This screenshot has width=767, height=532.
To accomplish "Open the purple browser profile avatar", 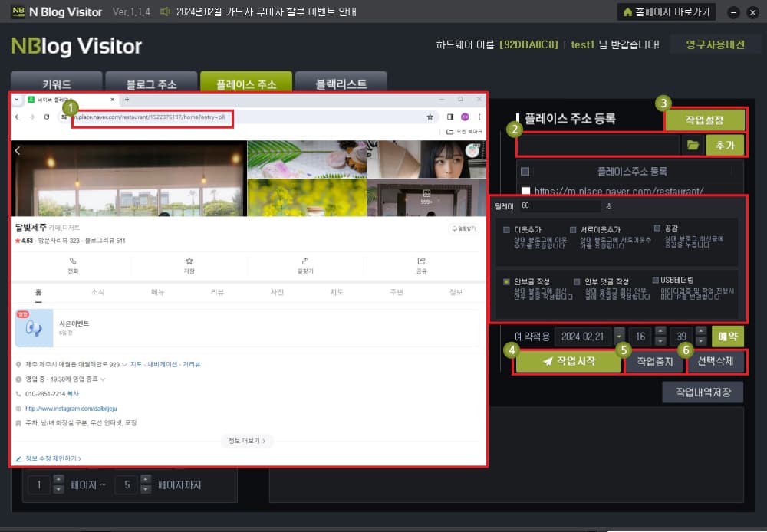I will (x=465, y=117).
